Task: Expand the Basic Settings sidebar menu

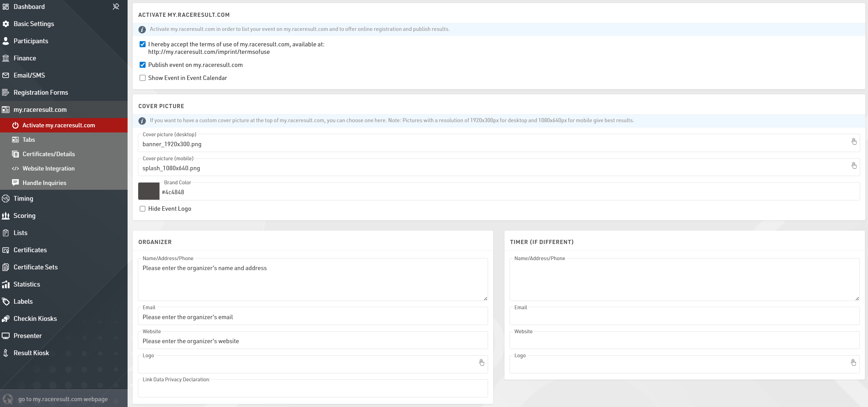Action: click(x=34, y=24)
